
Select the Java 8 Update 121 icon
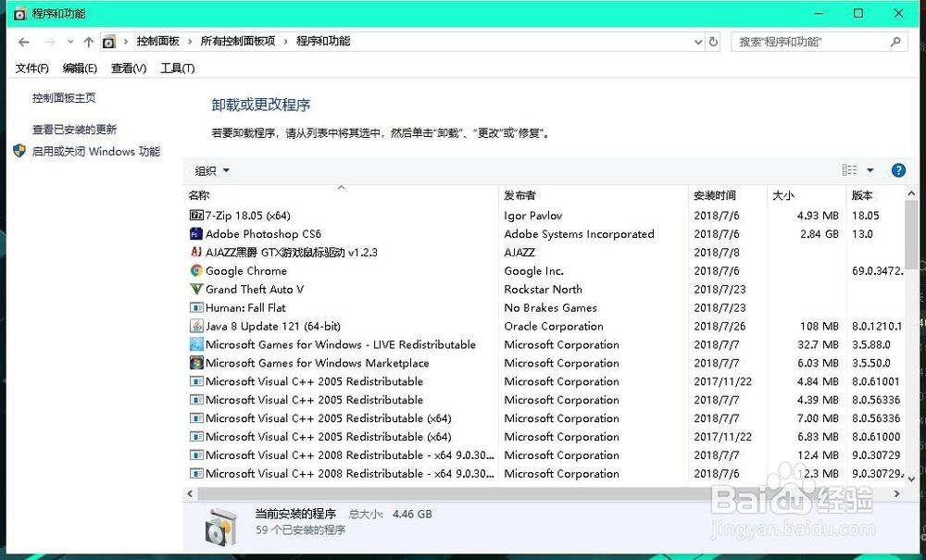click(x=194, y=326)
